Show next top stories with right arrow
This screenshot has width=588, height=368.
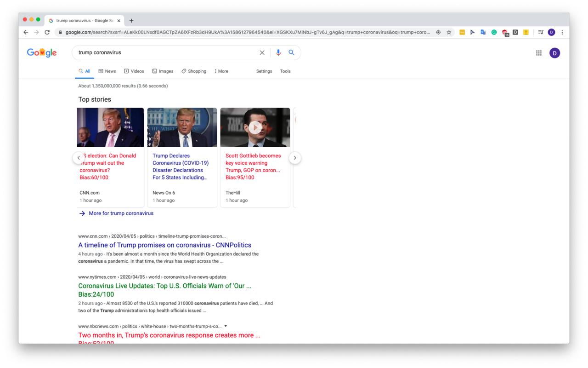coord(295,158)
